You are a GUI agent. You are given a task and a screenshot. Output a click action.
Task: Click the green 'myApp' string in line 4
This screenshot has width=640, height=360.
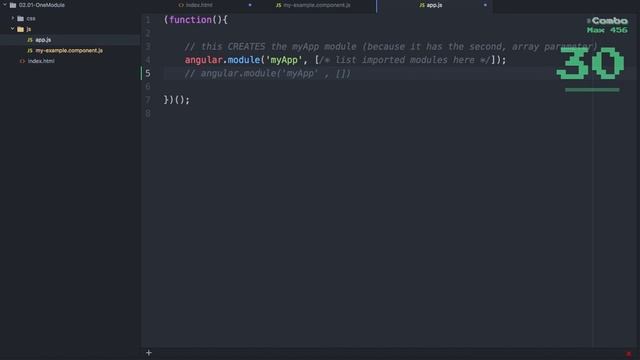[x=284, y=60]
